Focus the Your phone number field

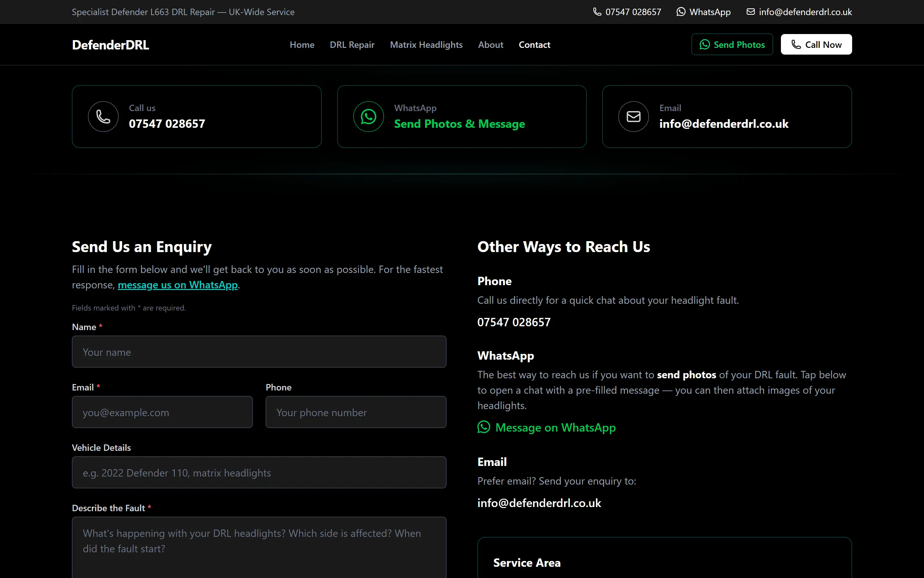click(x=356, y=412)
